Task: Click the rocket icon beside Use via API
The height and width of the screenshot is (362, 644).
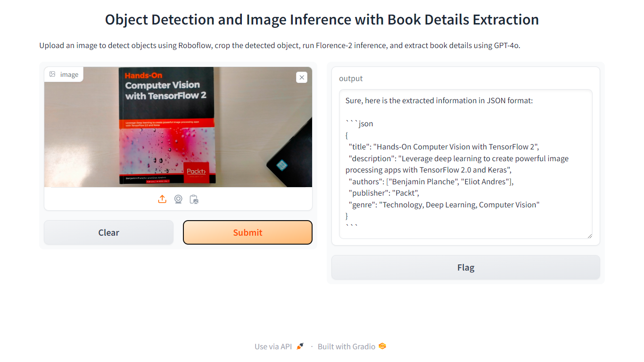Action: tap(300, 346)
